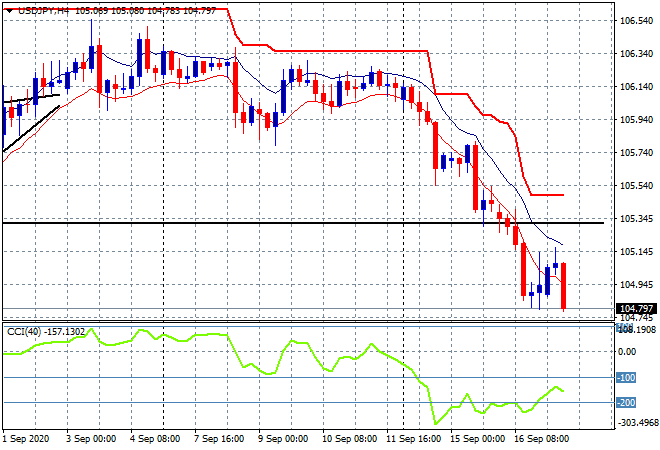Click the 16 Sep 08:00 time label
The height and width of the screenshot is (450, 660).
pos(541,439)
